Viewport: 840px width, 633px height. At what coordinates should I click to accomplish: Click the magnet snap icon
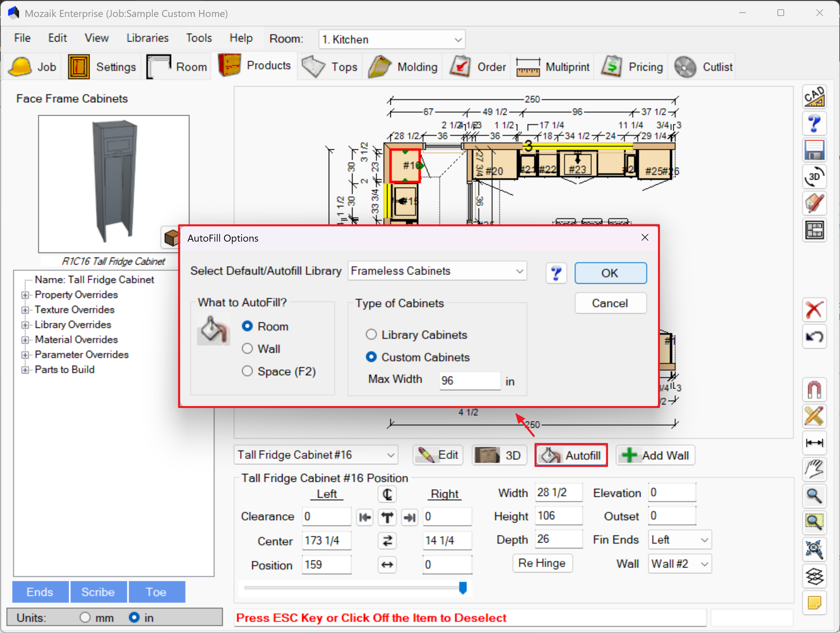click(x=814, y=390)
